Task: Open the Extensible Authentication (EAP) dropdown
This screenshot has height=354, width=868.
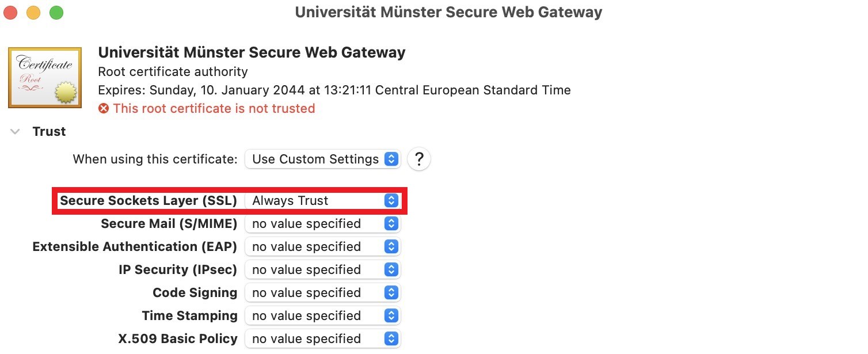Action: [x=322, y=247]
